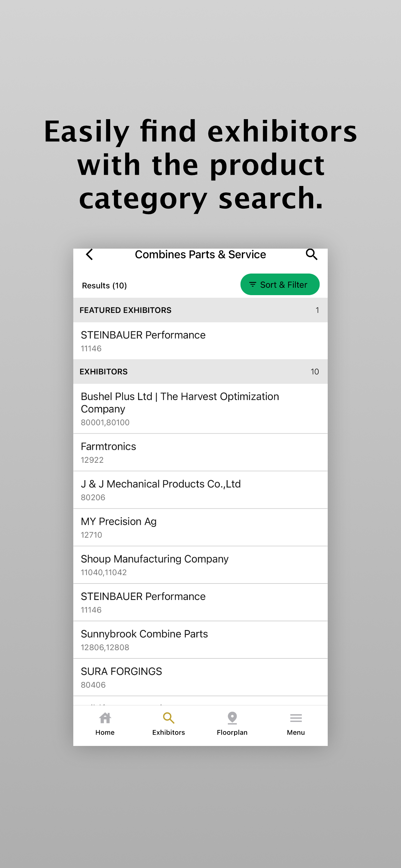This screenshot has width=401, height=868.
Task: Tap the Floorplan pin icon
Action: coord(232,718)
